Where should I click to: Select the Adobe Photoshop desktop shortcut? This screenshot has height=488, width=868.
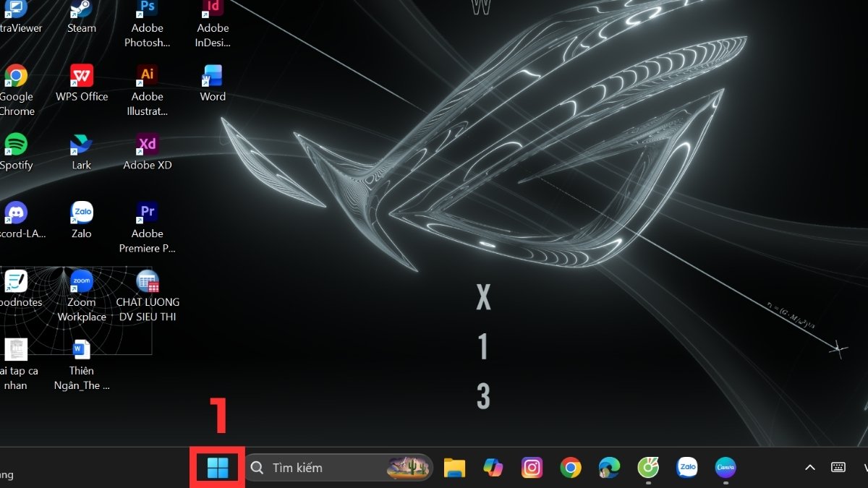tap(147, 23)
